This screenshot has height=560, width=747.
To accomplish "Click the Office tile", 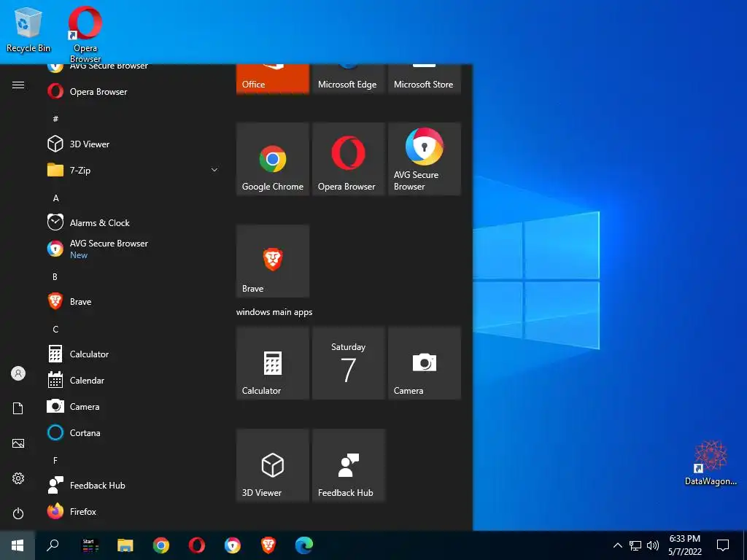I will (273, 79).
